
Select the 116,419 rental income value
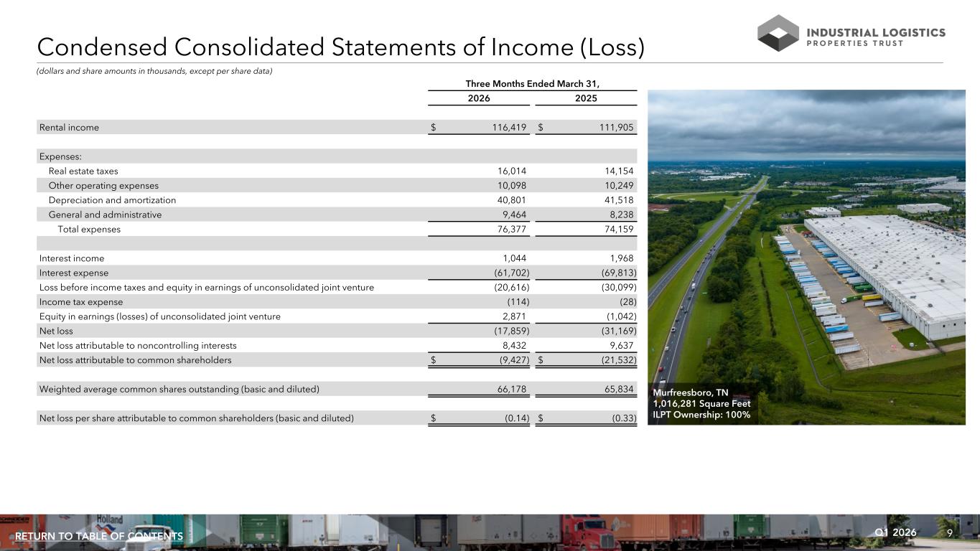[509, 128]
